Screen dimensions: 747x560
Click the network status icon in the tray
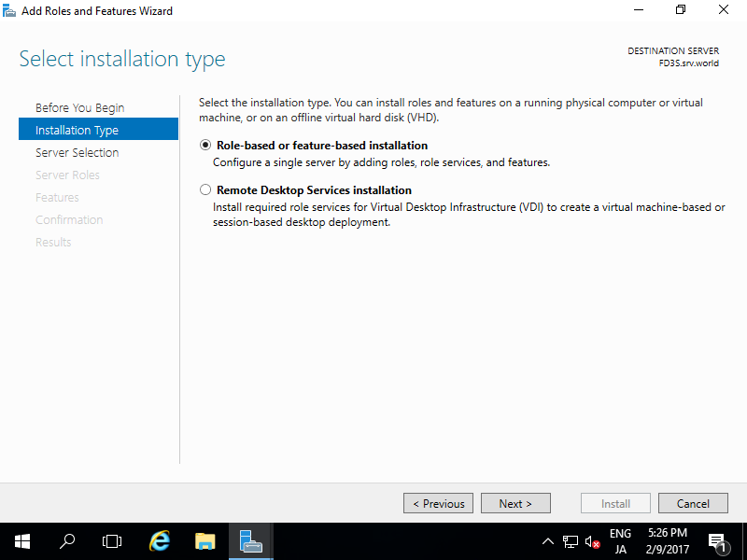coord(571,541)
